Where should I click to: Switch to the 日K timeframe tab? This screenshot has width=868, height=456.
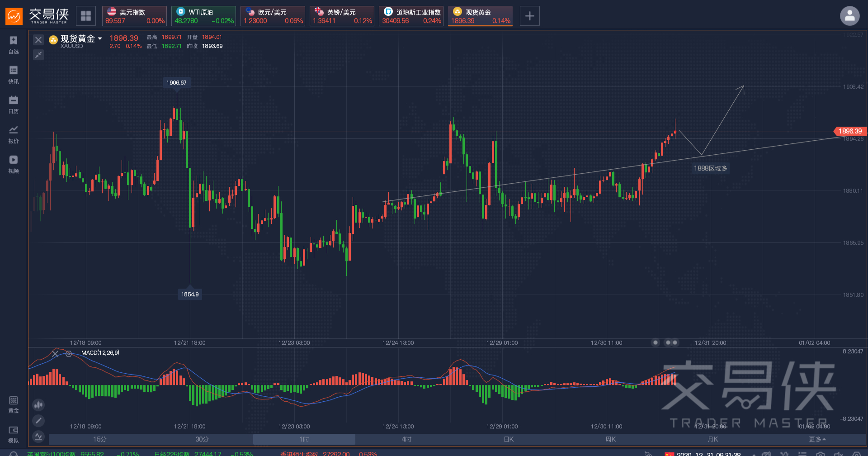tap(509, 439)
